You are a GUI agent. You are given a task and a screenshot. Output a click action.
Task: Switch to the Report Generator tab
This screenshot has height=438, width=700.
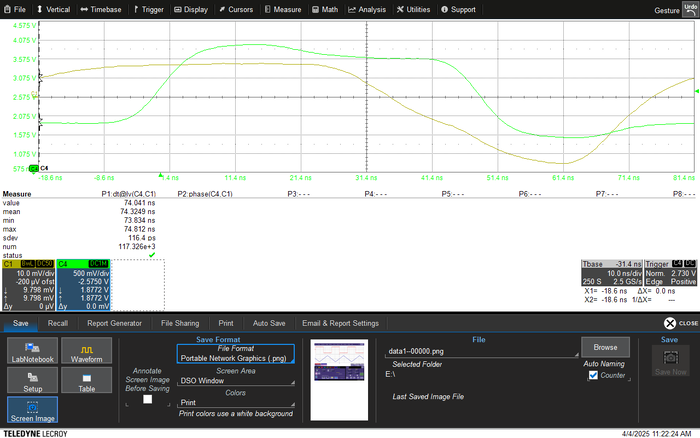click(x=114, y=323)
